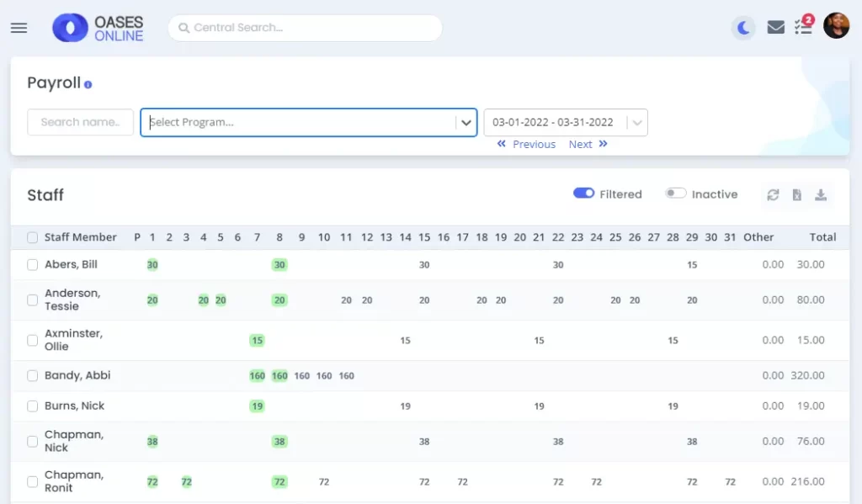This screenshot has width=862, height=504.
Task: Go to the Previous pay period
Action: [526, 145]
